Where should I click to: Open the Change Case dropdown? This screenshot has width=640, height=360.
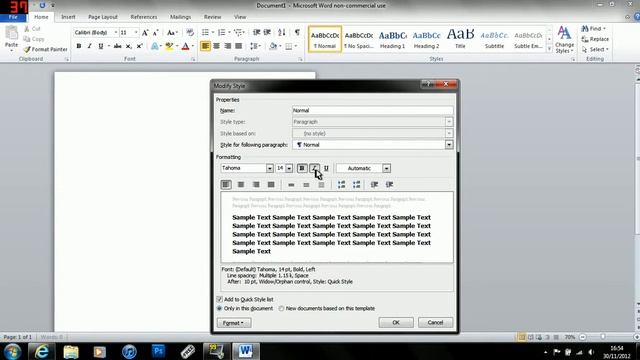(172, 33)
